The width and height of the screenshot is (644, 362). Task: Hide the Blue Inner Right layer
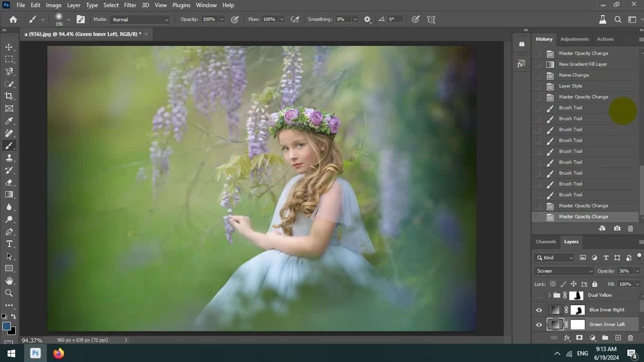coord(539,310)
